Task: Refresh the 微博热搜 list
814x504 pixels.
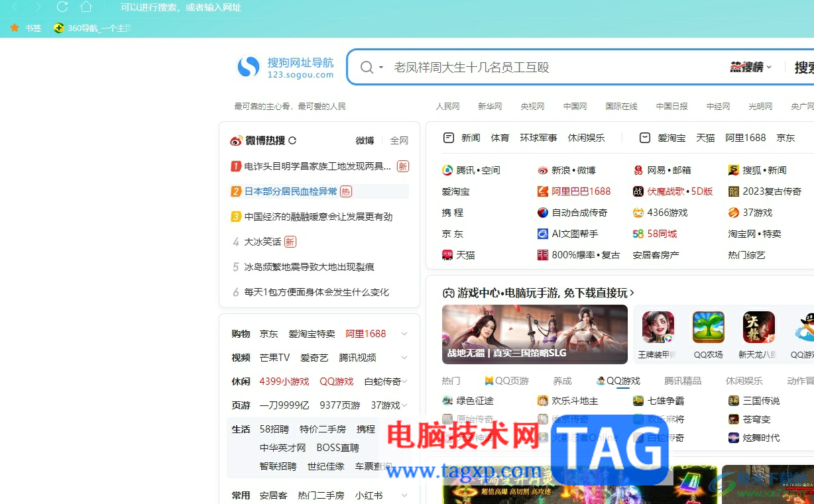Action: [x=292, y=140]
